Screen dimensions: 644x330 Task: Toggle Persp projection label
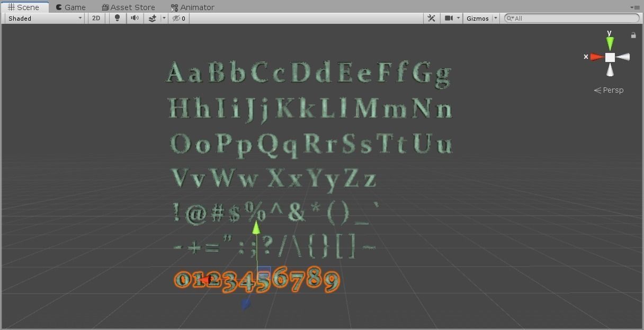[x=609, y=90]
